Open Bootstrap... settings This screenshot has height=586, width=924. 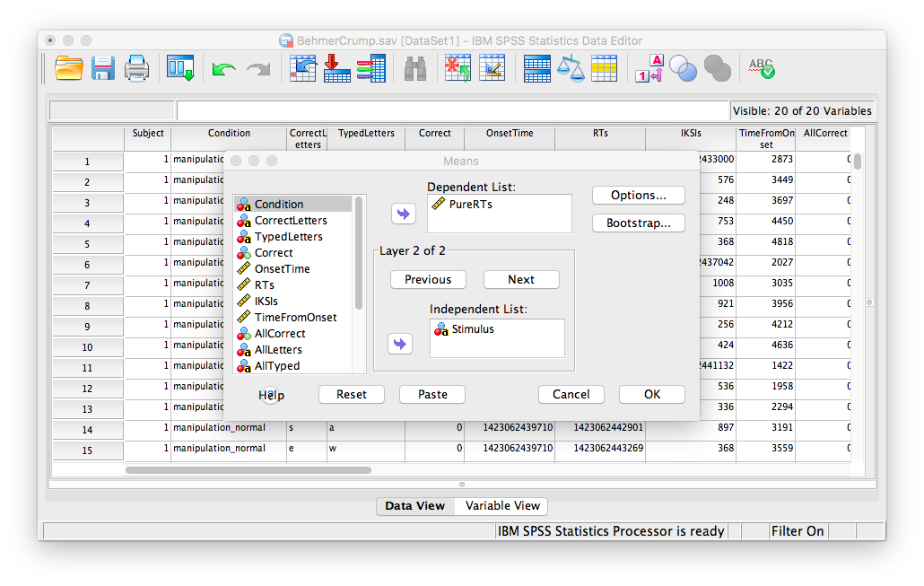[638, 223]
